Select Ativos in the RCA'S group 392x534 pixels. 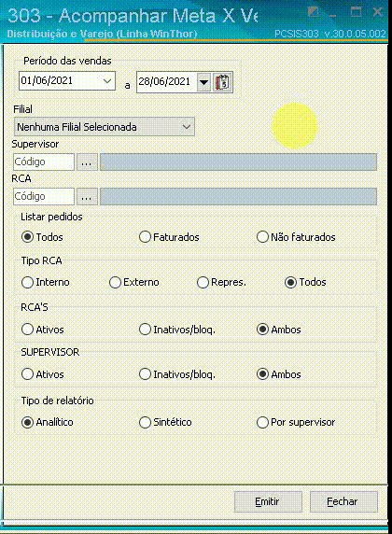tap(43, 330)
